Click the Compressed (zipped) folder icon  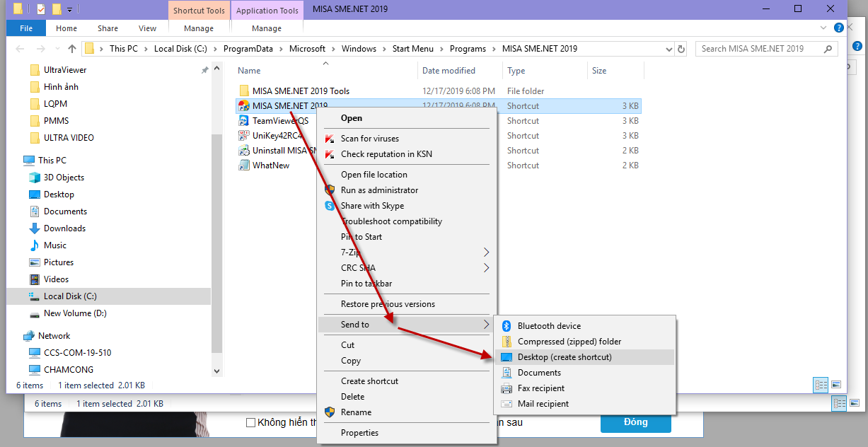tap(506, 342)
